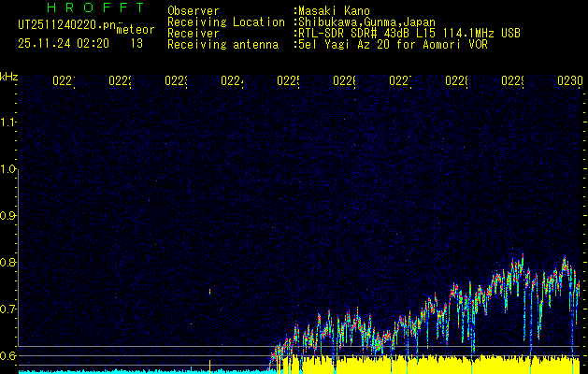Click the cyan baseline level at bottom-left
The width and height of the screenshot is (588, 374).
[140, 371]
